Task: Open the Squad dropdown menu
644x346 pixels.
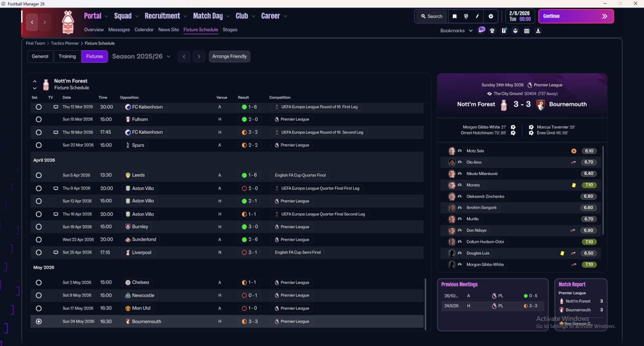Action: pyautogui.click(x=126, y=16)
